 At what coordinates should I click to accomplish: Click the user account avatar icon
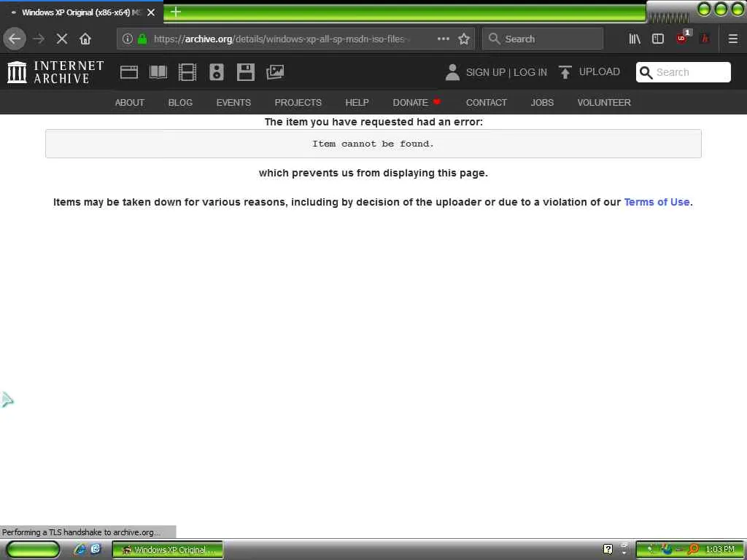(x=452, y=72)
